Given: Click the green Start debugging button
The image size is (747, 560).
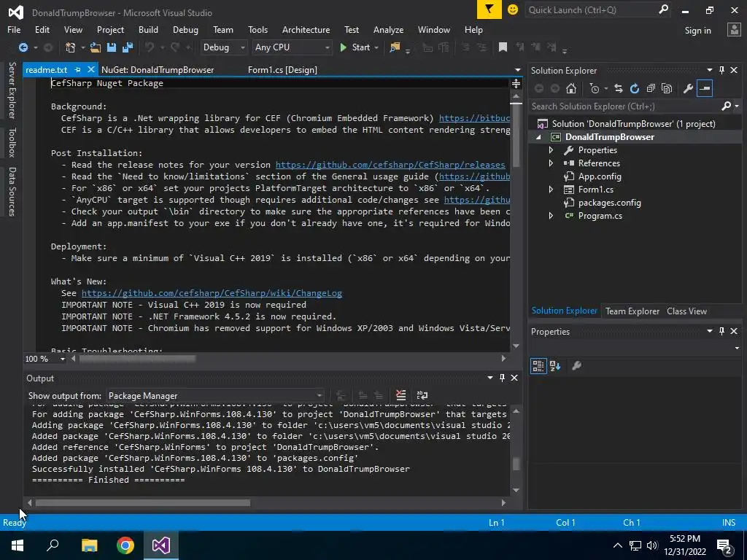Looking at the screenshot, I should click(x=355, y=47).
